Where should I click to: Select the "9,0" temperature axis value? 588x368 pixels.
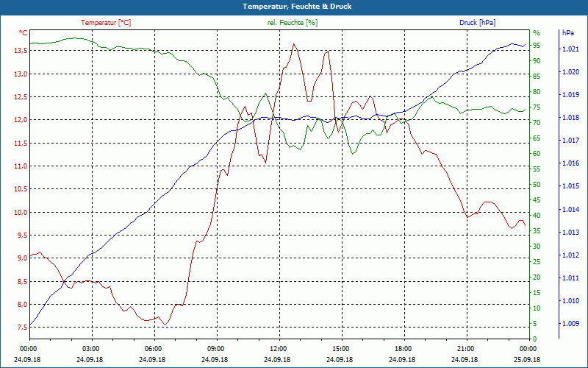tap(22, 258)
